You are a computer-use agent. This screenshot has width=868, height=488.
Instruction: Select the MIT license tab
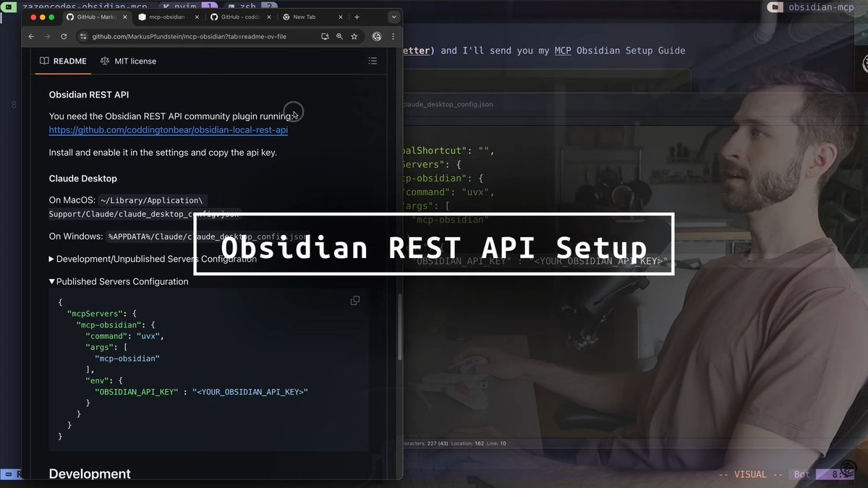point(128,61)
